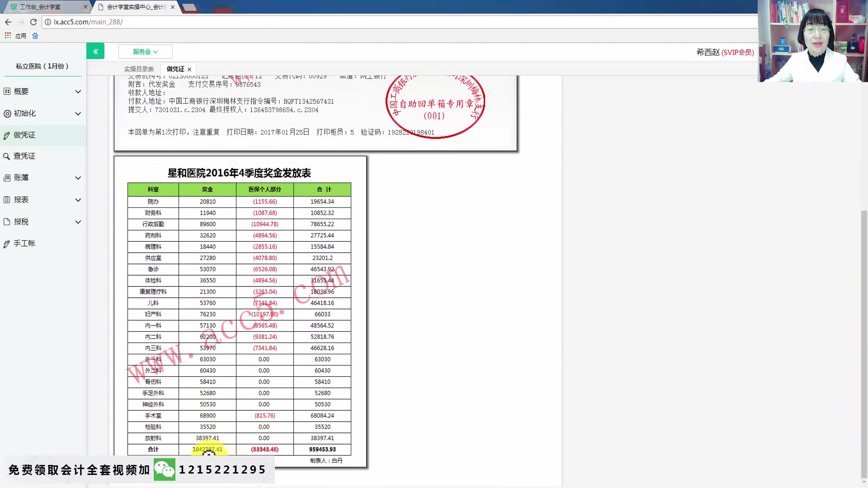Click the 私立医院（1月份）title
Viewport: 868px width, 488px height.
[42, 66]
